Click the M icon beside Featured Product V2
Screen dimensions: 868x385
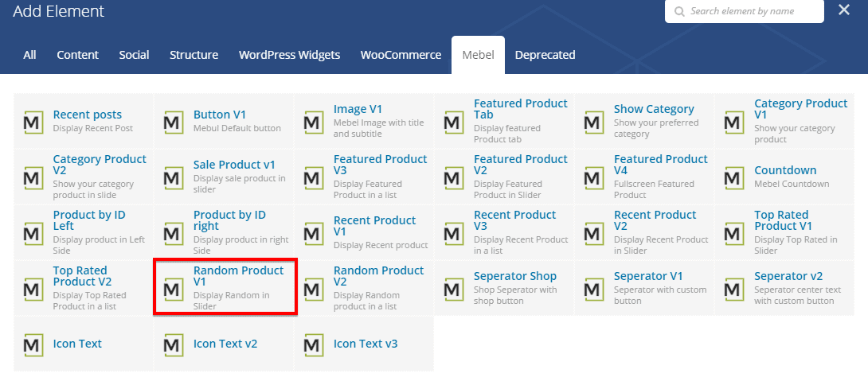click(455, 177)
